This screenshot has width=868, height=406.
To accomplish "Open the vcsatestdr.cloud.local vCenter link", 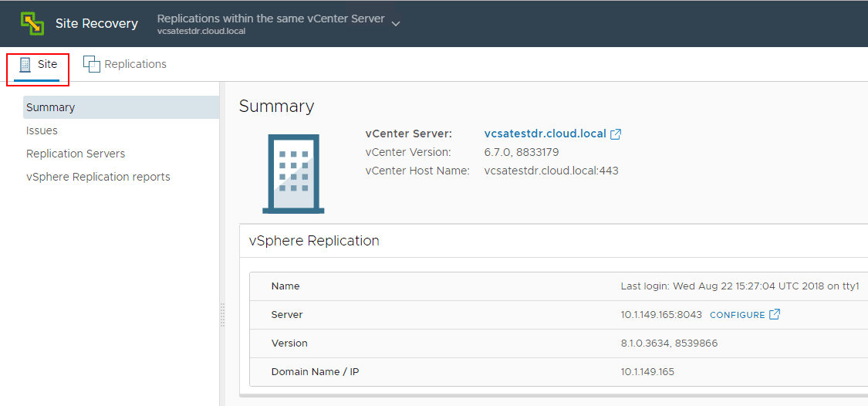I will coord(545,134).
